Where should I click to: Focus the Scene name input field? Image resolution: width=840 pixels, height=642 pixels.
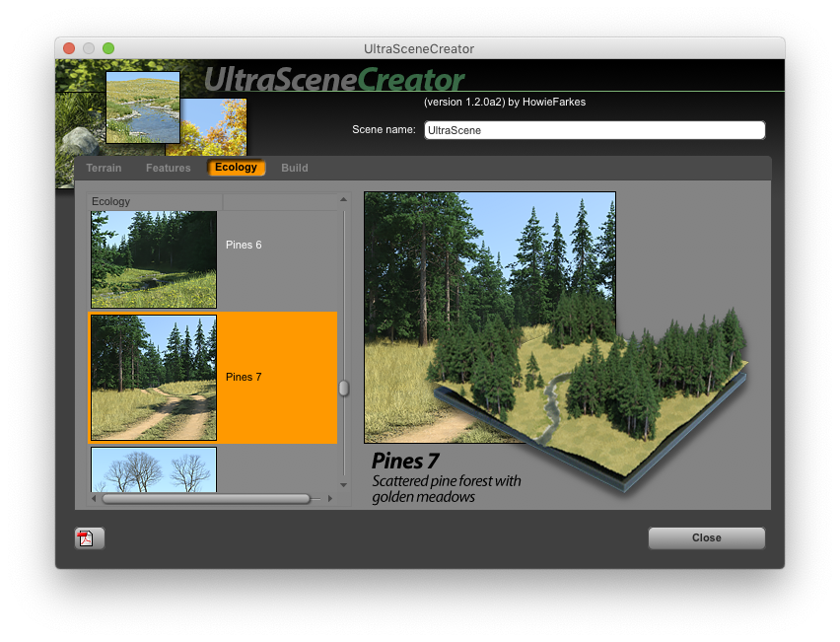(x=595, y=130)
